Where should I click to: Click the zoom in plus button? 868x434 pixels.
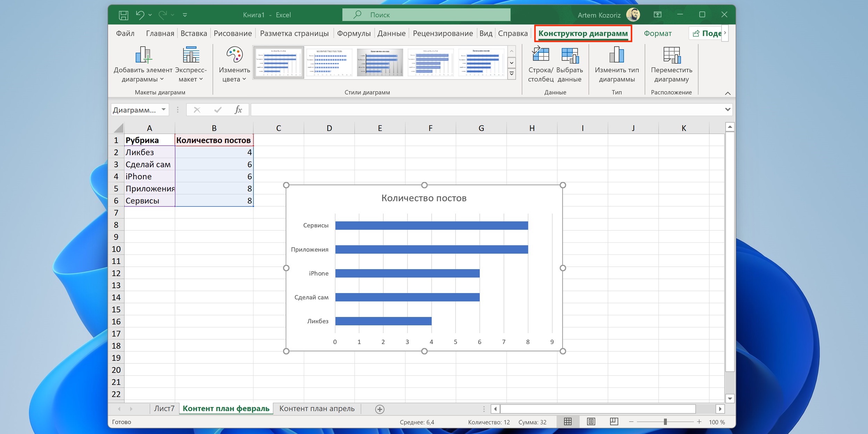click(699, 422)
